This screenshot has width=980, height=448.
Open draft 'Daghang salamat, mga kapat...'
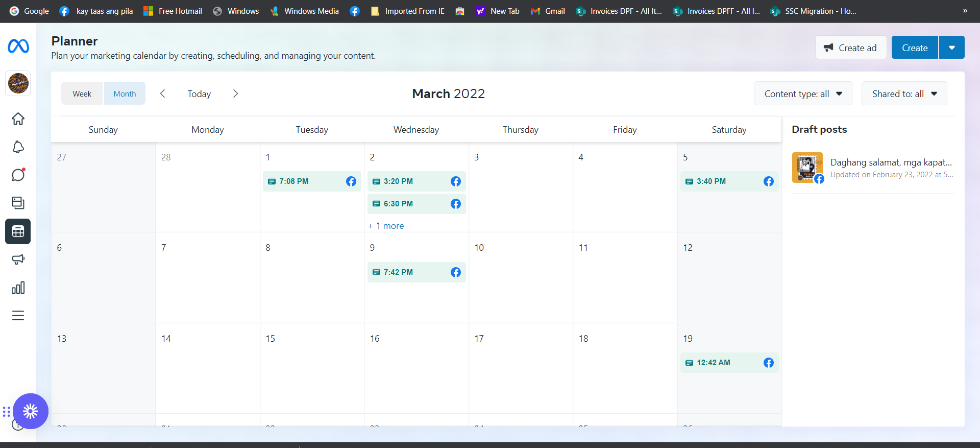coord(891,162)
